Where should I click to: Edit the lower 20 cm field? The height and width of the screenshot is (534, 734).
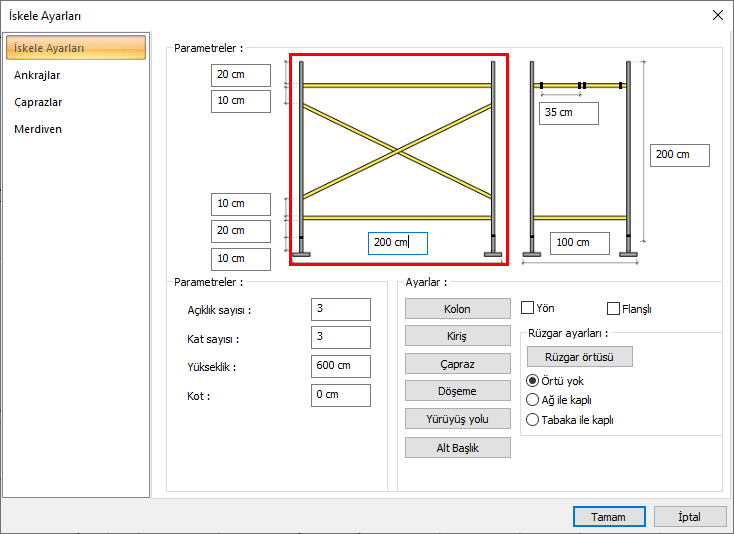241,232
